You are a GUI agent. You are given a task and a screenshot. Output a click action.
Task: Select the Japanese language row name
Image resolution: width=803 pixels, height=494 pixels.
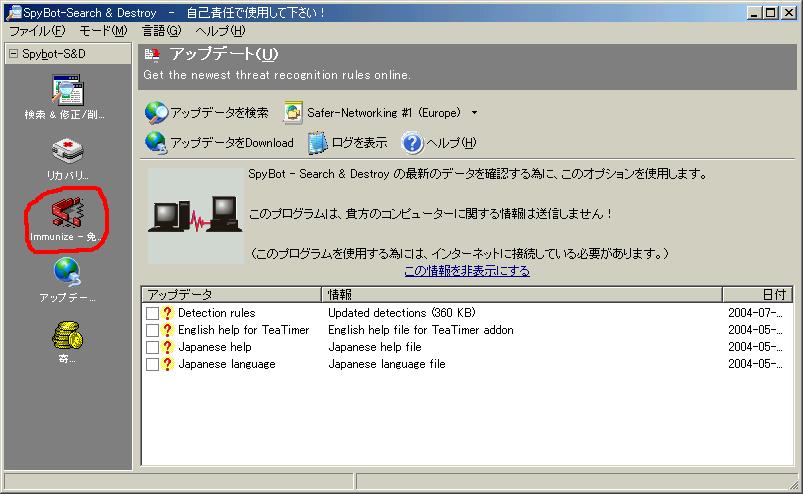(x=227, y=364)
